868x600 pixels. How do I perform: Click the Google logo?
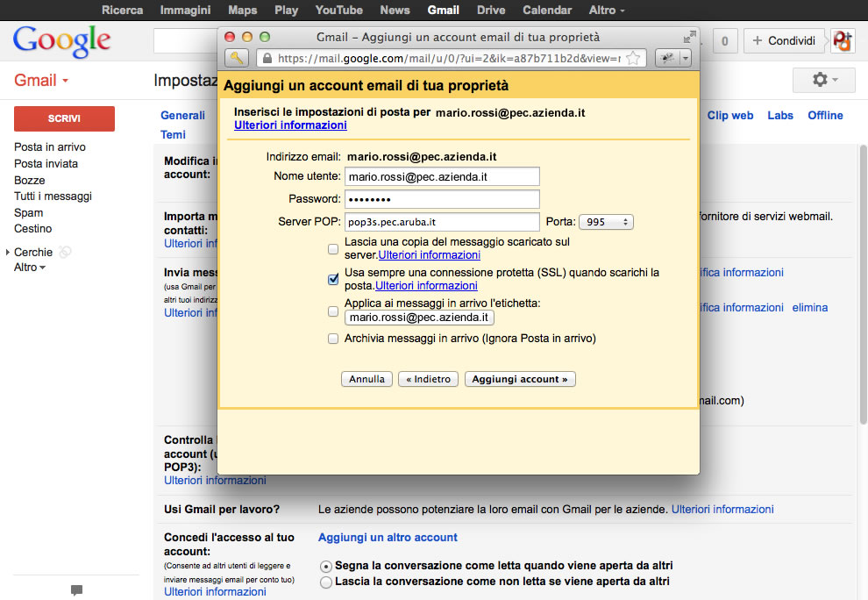(61, 40)
